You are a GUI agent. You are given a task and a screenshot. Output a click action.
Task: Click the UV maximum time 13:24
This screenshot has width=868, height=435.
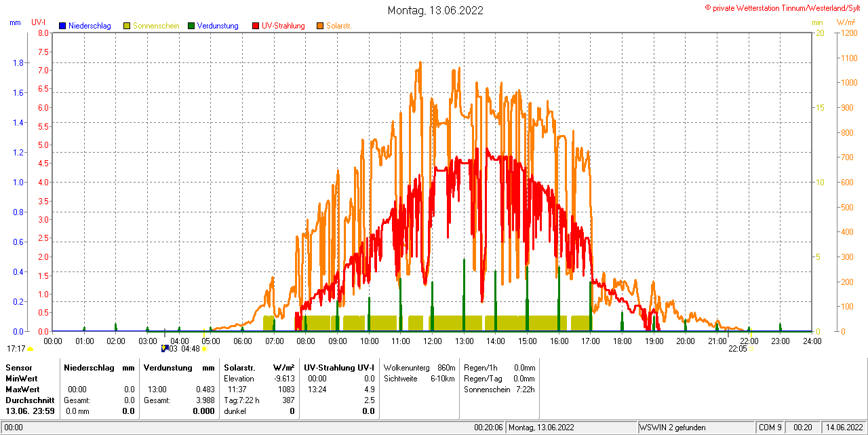[317, 389]
